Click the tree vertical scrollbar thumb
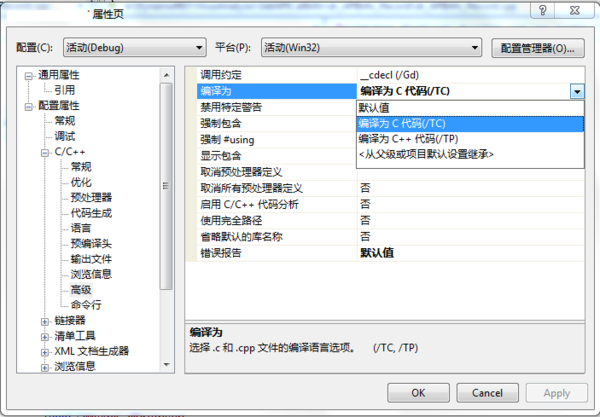 166,186
